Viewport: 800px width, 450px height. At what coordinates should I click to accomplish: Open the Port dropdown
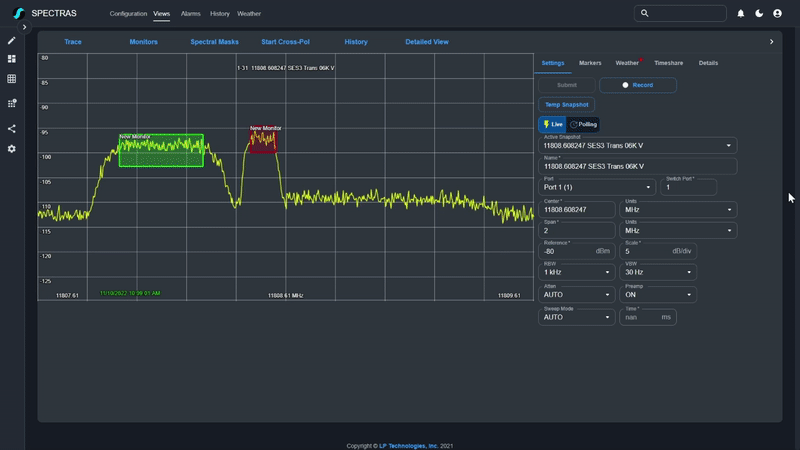click(596, 187)
